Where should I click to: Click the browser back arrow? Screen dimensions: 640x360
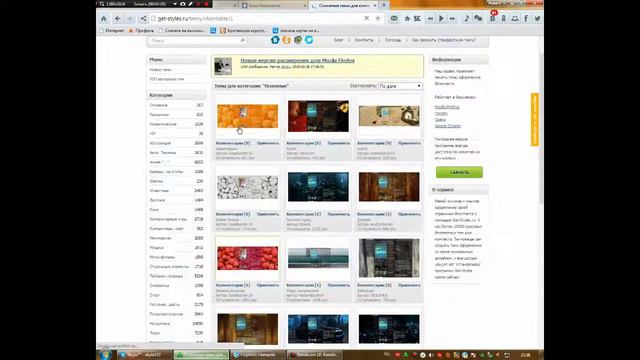pos(118,19)
